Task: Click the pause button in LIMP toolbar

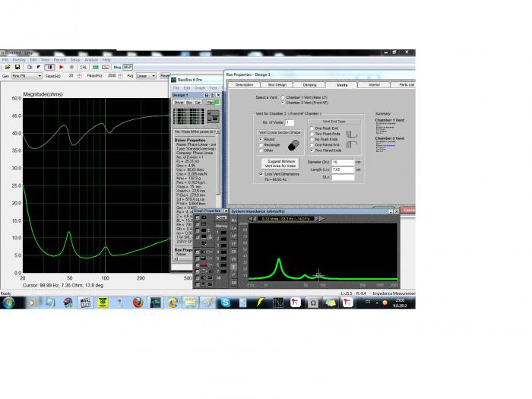Action: 49,67
